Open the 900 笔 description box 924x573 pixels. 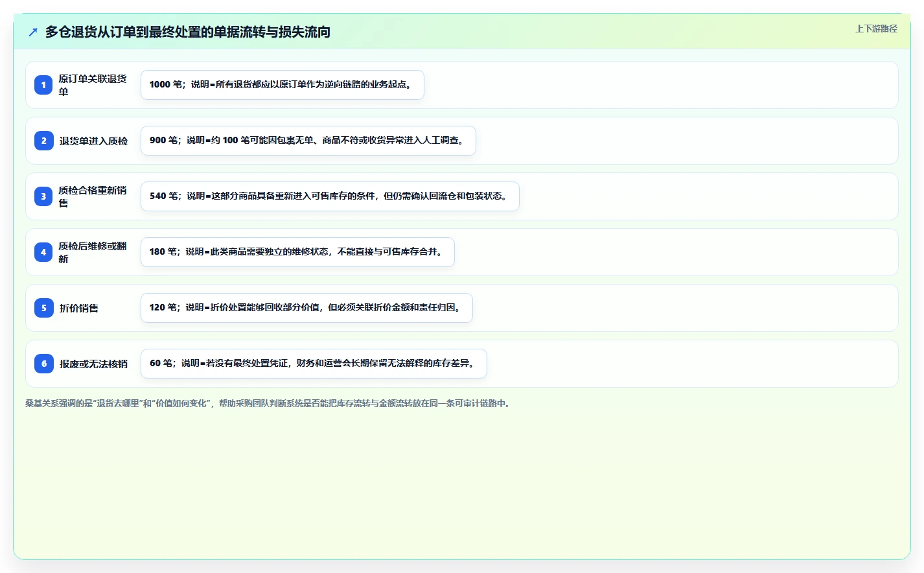coord(308,141)
